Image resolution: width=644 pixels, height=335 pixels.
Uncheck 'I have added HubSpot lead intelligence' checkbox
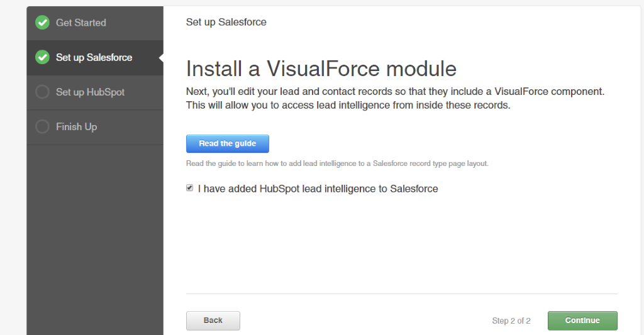(x=189, y=188)
